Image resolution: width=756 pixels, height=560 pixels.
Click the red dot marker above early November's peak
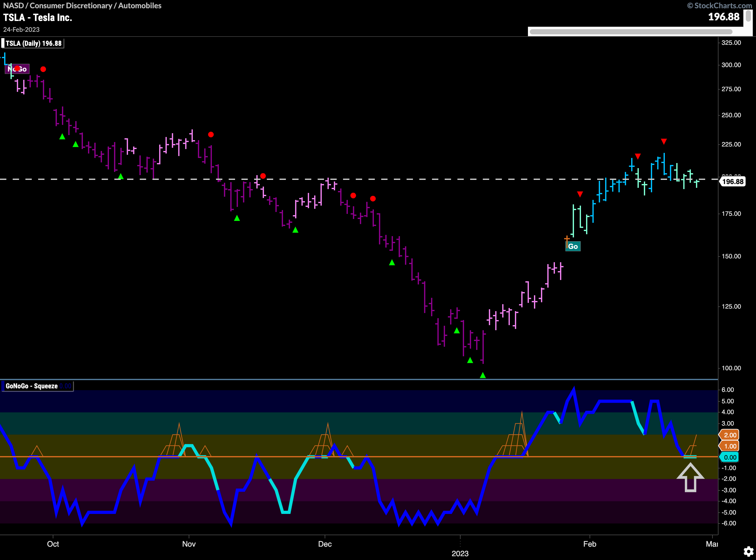[211, 134]
